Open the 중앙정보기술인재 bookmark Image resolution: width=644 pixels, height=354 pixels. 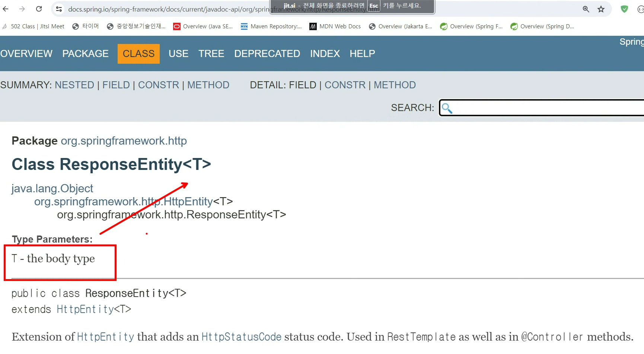click(x=136, y=26)
